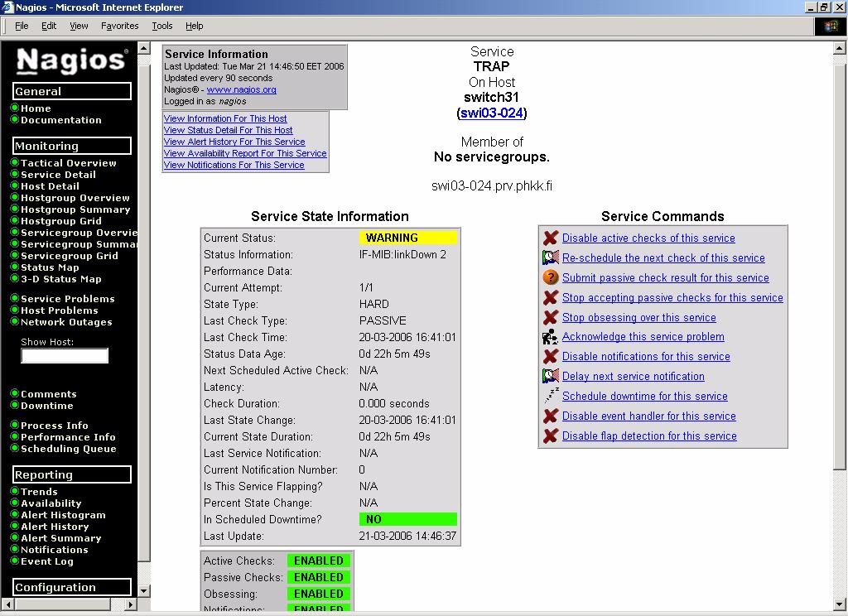Click the red X icon beside Disable flap detection
The width and height of the screenshot is (848, 616).
[x=551, y=436]
